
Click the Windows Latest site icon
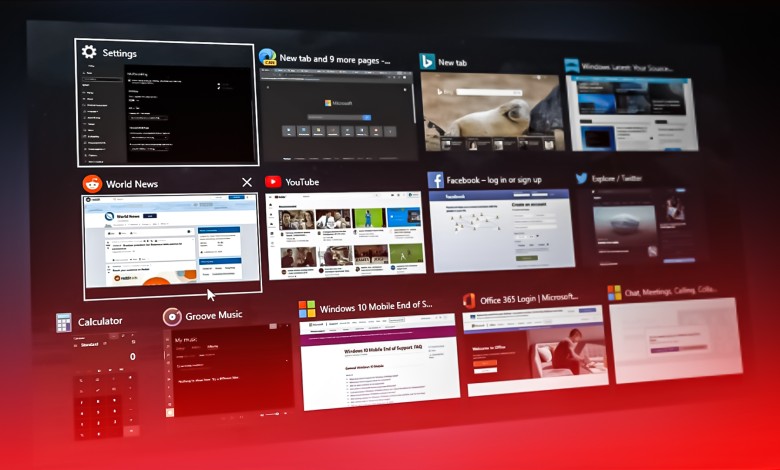[x=572, y=66]
